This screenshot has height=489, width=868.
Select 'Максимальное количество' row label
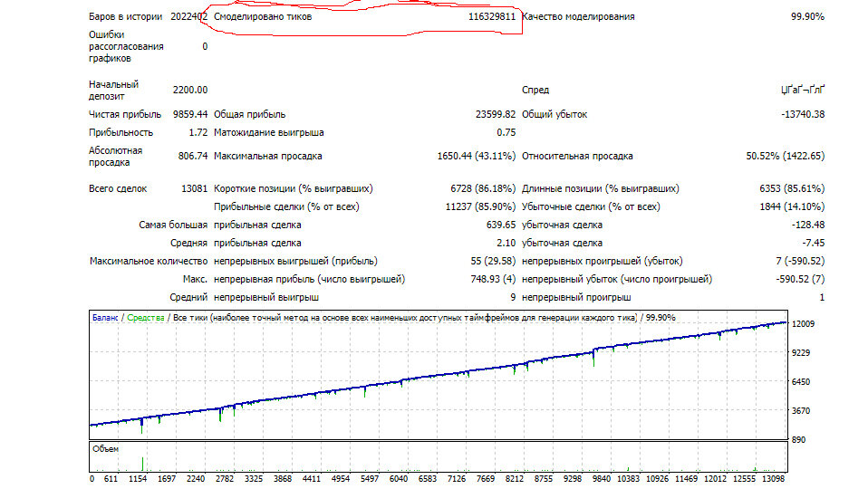(x=149, y=261)
